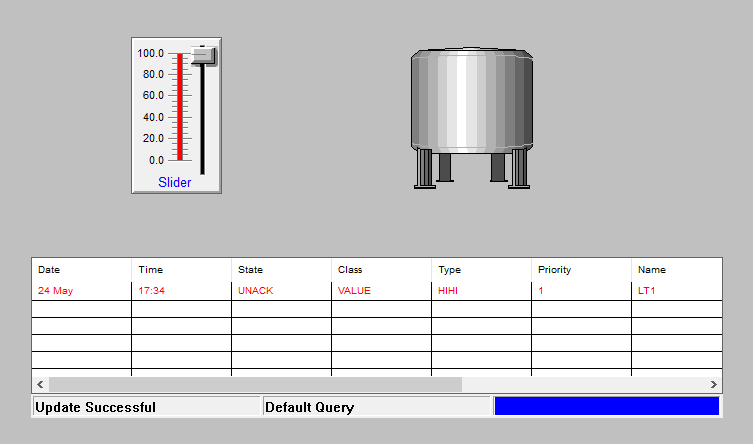Click the blue Slider label
The image size is (753, 444).
coord(175,182)
